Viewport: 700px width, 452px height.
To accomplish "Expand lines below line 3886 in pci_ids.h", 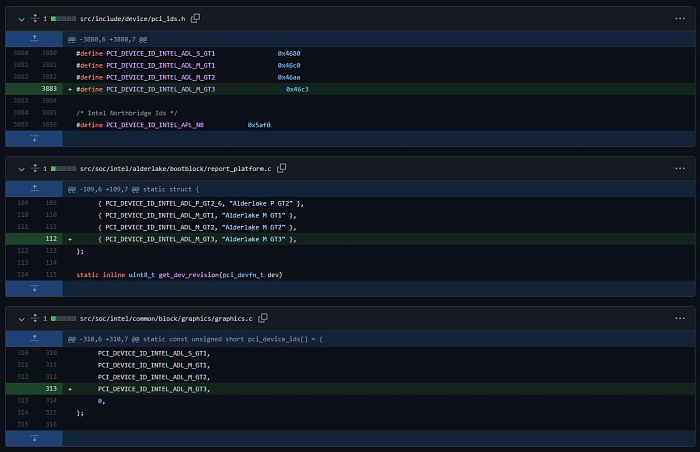I will (x=34, y=138).
